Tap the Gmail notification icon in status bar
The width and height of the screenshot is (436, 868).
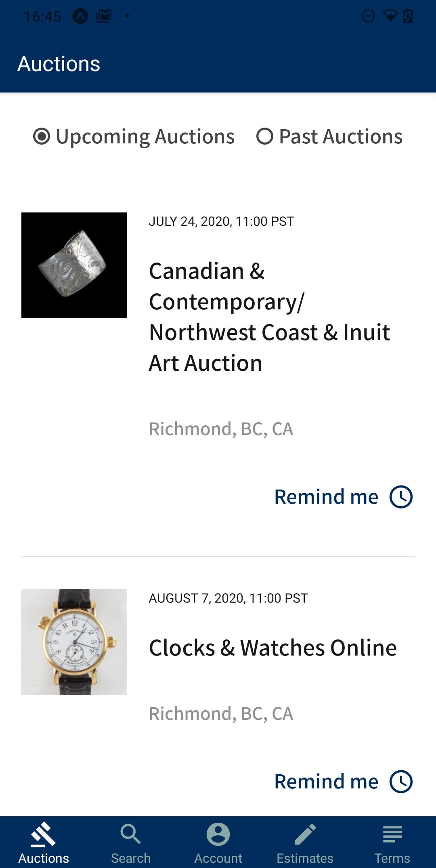pyautogui.click(x=104, y=16)
